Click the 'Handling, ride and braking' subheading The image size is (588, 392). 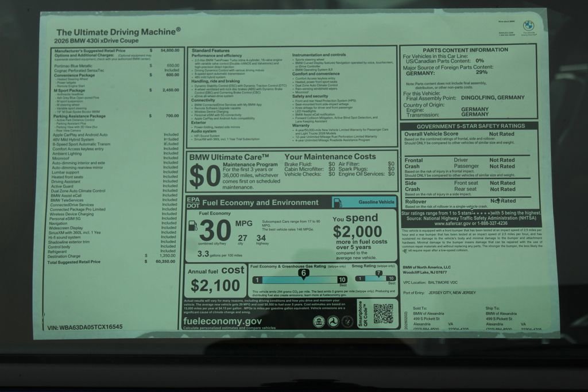pos(215,81)
